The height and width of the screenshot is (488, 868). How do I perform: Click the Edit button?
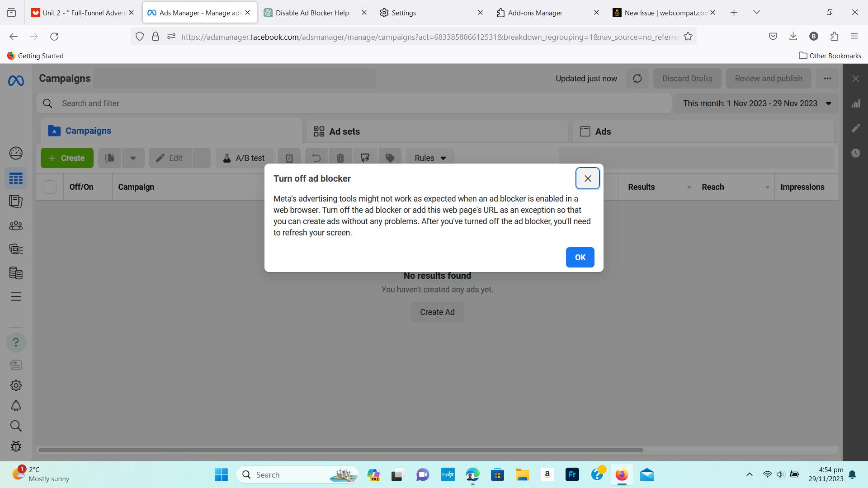click(x=170, y=158)
